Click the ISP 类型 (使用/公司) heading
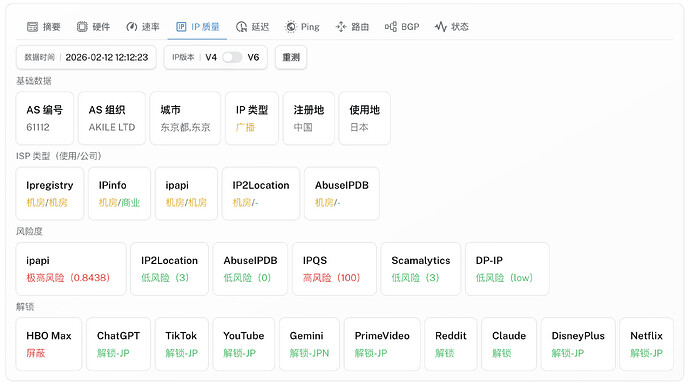Viewport: 690px width, 385px height. [x=59, y=156]
